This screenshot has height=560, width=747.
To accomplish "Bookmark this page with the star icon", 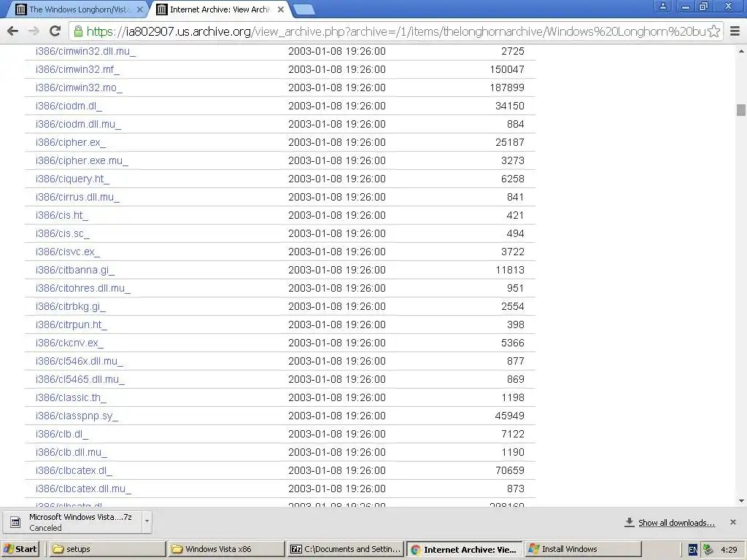I will [713, 31].
